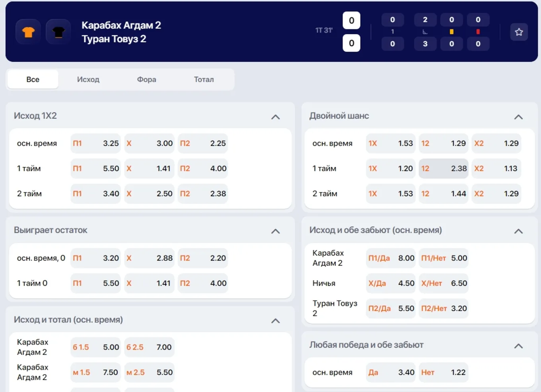Open the Тотал tab
This screenshot has height=392, width=541.
(x=204, y=80)
